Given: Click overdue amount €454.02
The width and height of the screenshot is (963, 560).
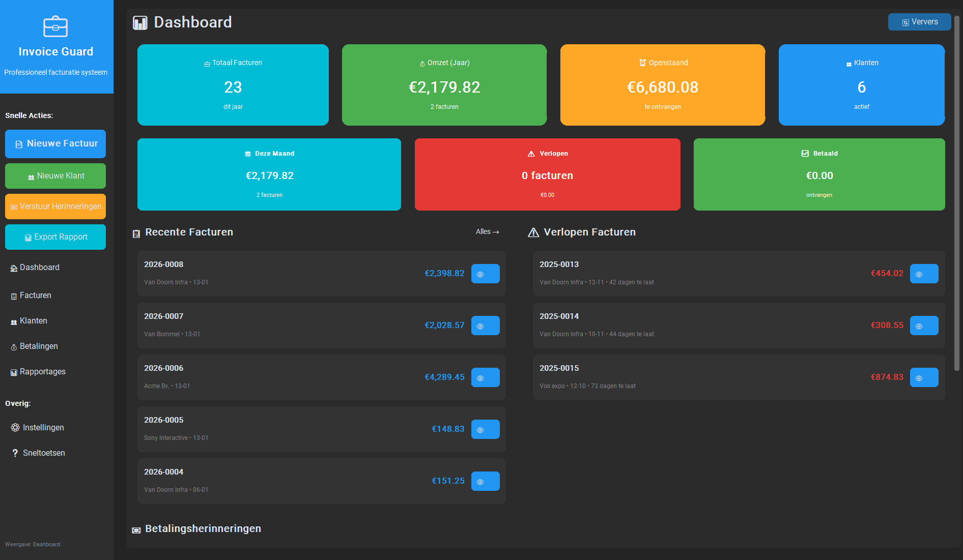Looking at the screenshot, I should 887,274.
